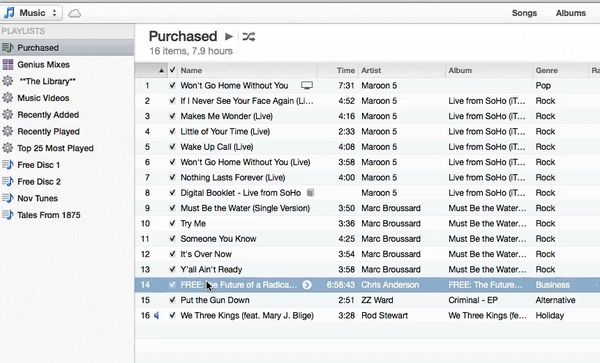This screenshot has height=363, width=600.
Task: Click the gear icon beside Recently Added
Action: tap(8, 115)
